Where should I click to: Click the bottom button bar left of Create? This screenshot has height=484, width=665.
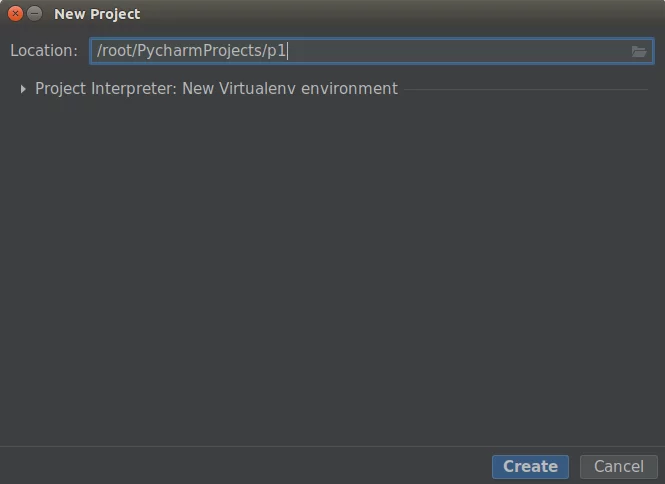tap(244, 467)
